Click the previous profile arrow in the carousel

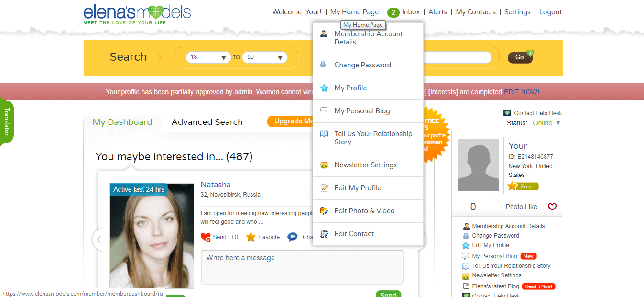(x=99, y=240)
